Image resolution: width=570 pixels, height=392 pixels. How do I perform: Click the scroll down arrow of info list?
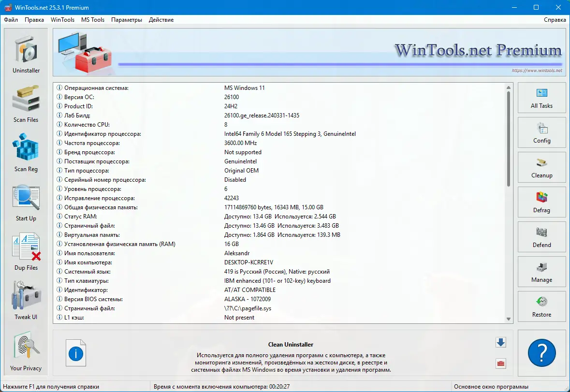pyautogui.click(x=509, y=319)
